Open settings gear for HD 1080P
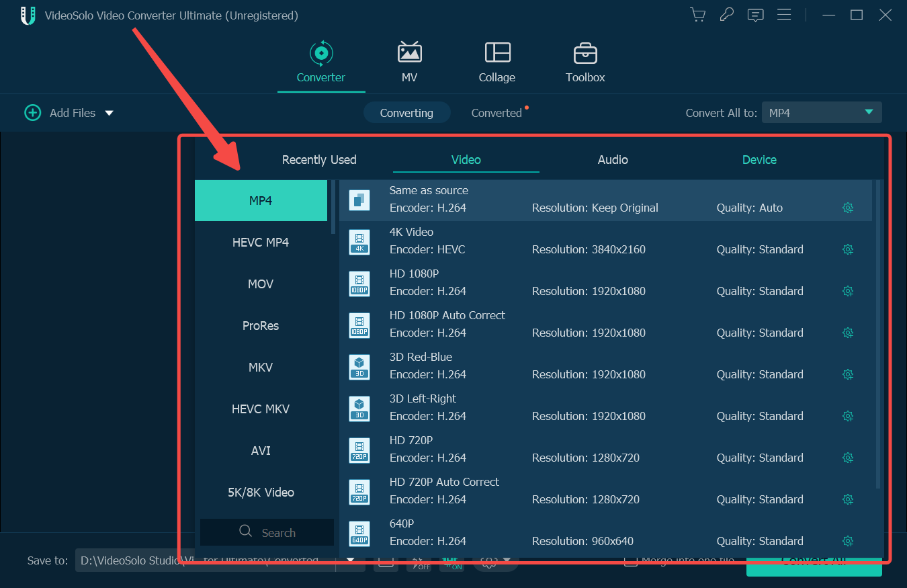The width and height of the screenshot is (907, 588). [848, 291]
